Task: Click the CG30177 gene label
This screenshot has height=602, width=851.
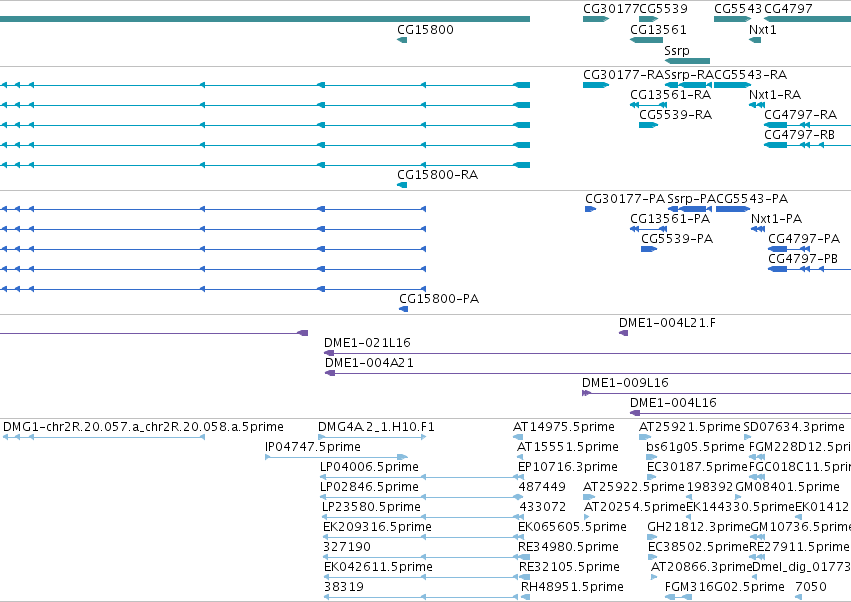Action: [611, 9]
